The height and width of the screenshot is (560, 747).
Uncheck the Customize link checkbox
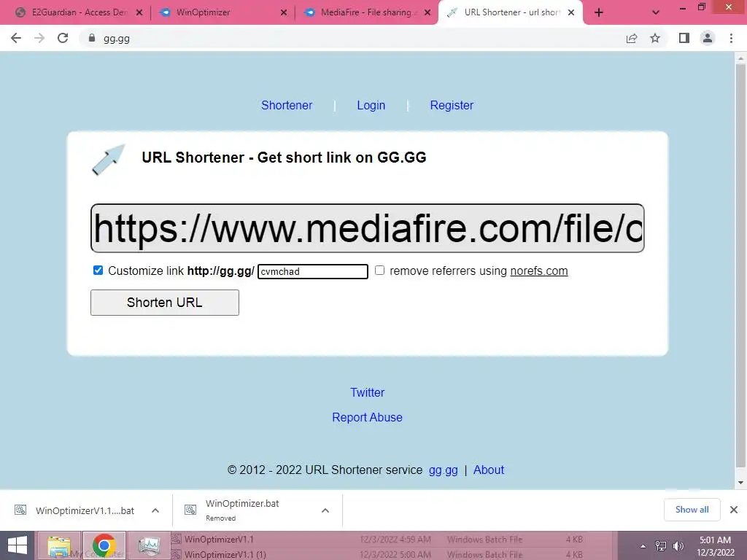click(x=98, y=270)
